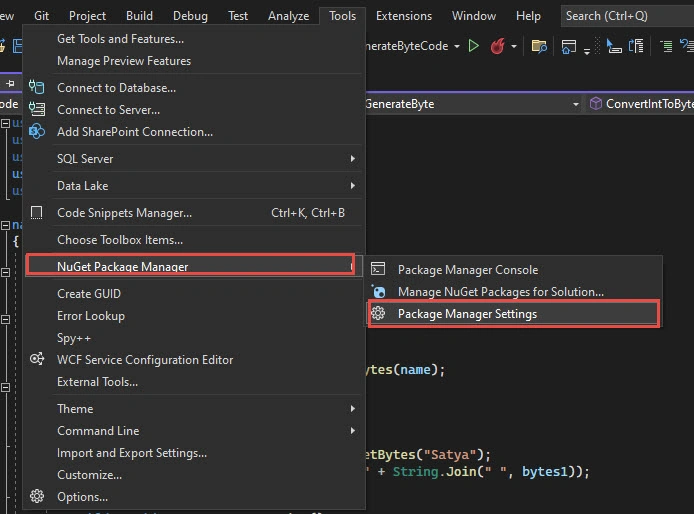
Task: Select Create GUID
Action: coord(194,294)
